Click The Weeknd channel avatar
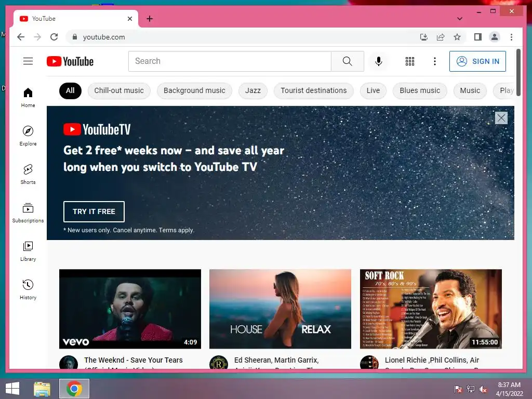This screenshot has height=399, width=532. tap(69, 362)
